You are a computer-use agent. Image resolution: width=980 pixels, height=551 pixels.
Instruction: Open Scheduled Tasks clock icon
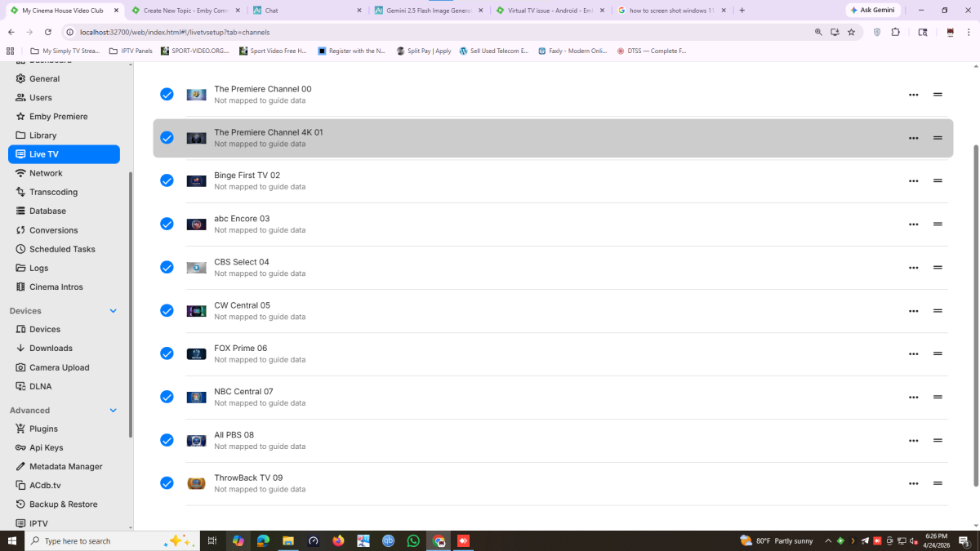tap(21, 249)
